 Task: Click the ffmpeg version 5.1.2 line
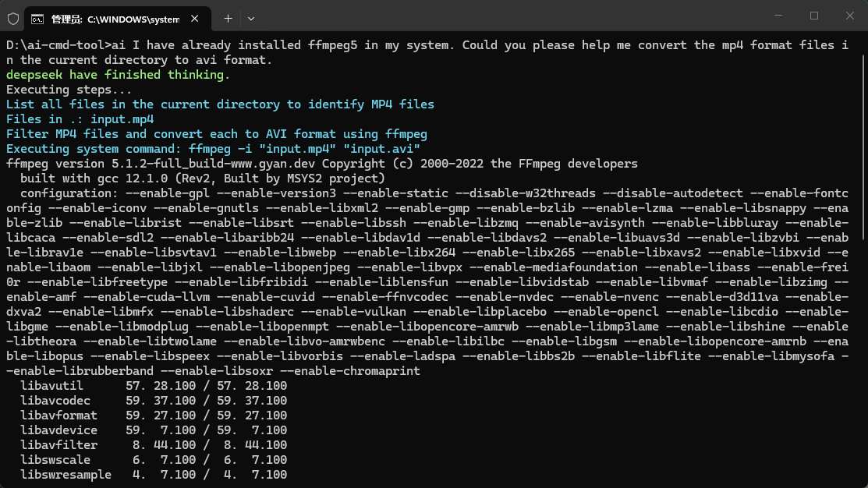click(x=312, y=164)
